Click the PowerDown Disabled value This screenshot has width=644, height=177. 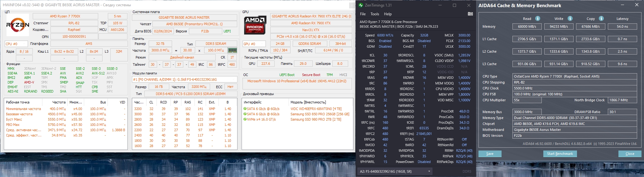(424, 162)
